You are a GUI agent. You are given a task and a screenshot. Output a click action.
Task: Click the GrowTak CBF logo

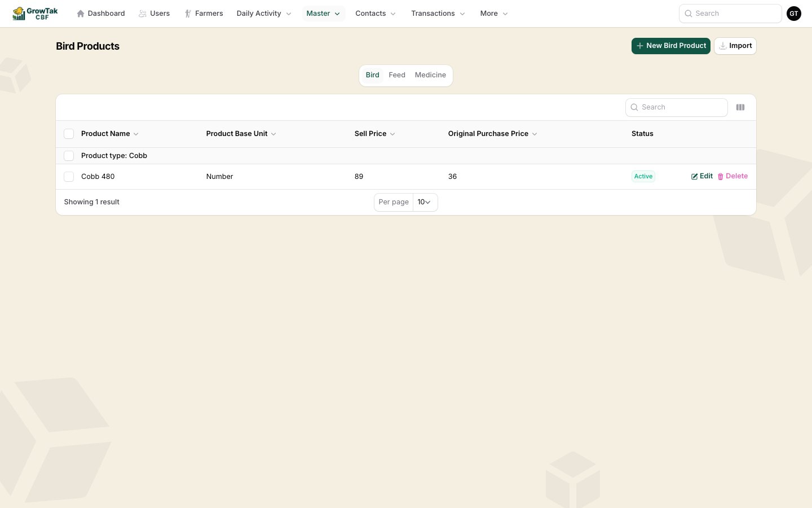click(x=35, y=14)
